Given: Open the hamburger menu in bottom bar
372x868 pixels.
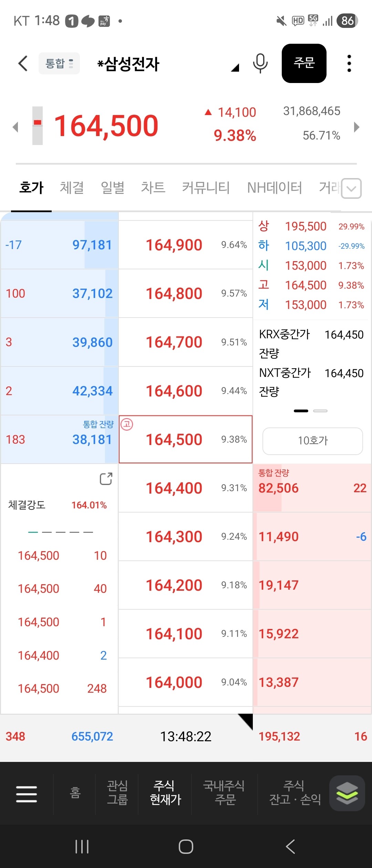Looking at the screenshot, I should coord(27,794).
